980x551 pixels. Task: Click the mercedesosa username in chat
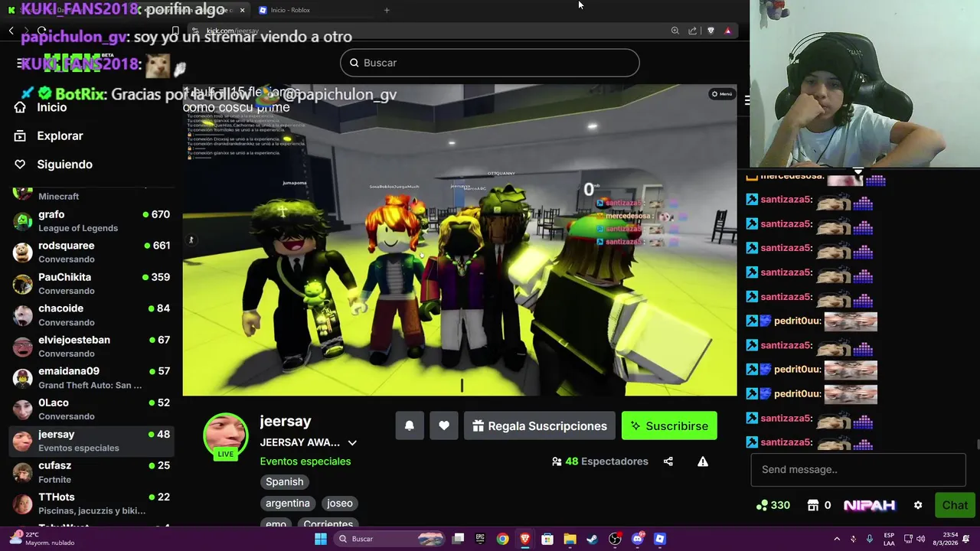[792, 177]
